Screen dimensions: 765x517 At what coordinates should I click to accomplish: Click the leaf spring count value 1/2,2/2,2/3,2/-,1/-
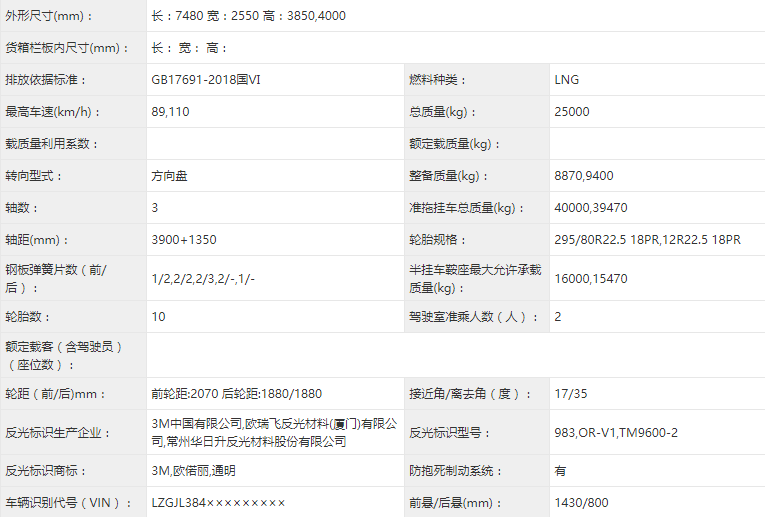(x=203, y=279)
